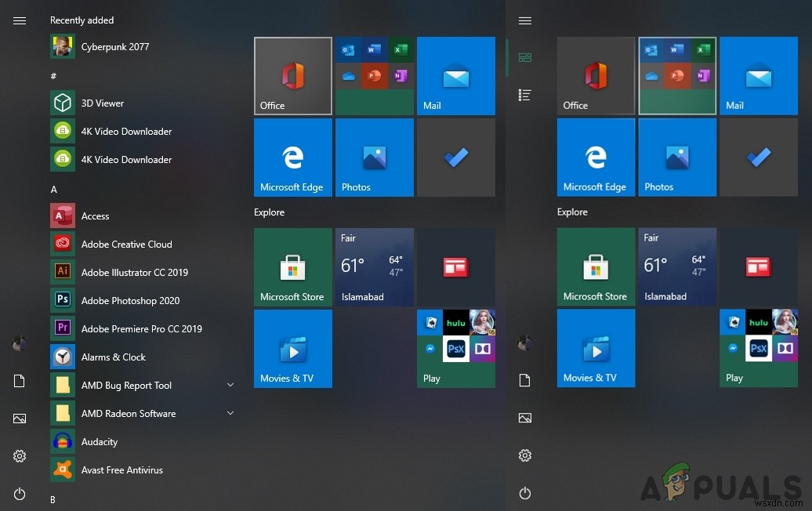Expand the AMD Bug Report Tool folder
This screenshot has width=812, height=511.
(x=230, y=385)
